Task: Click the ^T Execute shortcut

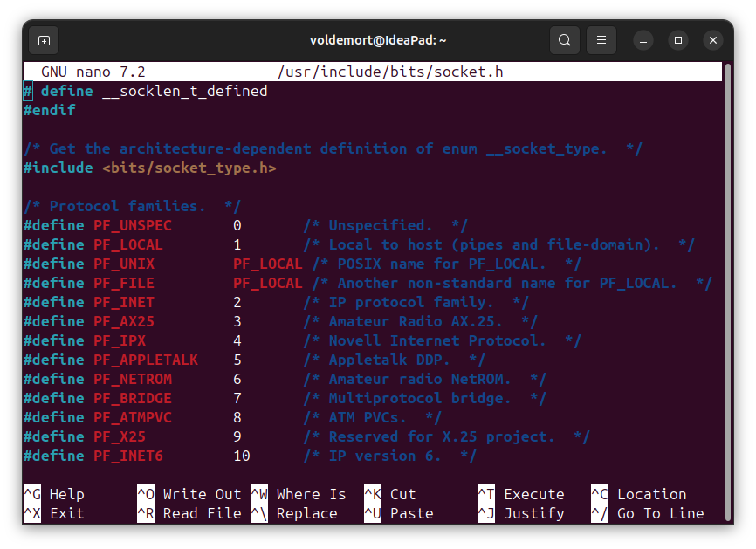Action: [521, 495]
